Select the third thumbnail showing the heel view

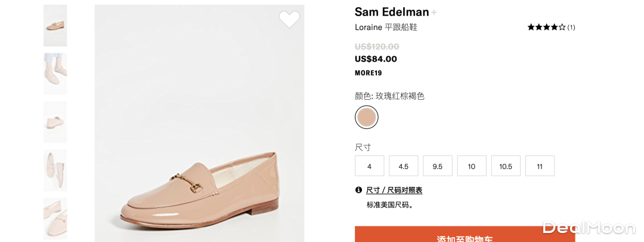pyautogui.click(x=55, y=122)
